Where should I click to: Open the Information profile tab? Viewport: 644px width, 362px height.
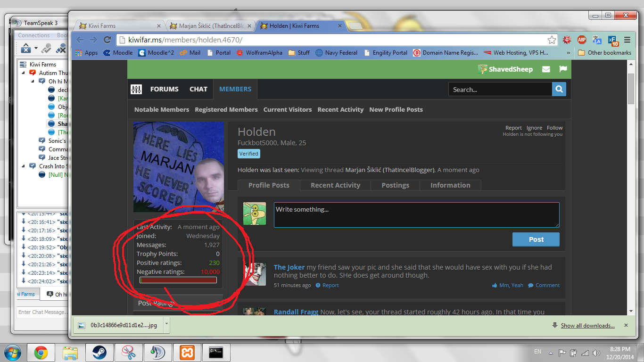point(450,185)
